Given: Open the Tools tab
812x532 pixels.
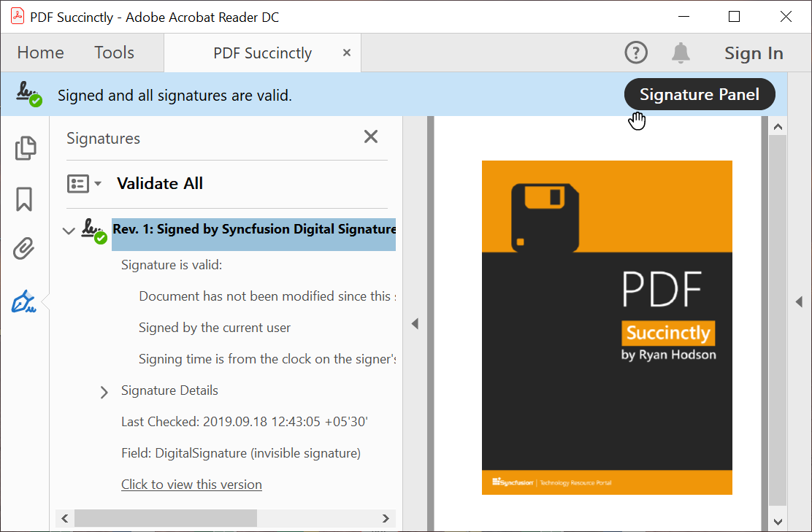Looking at the screenshot, I should [x=113, y=52].
